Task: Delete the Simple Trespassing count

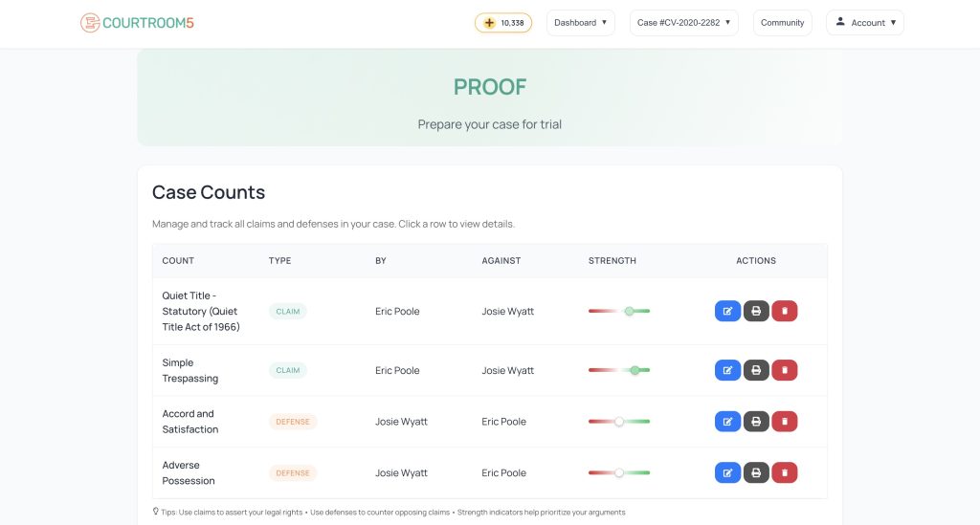Action: pos(785,370)
